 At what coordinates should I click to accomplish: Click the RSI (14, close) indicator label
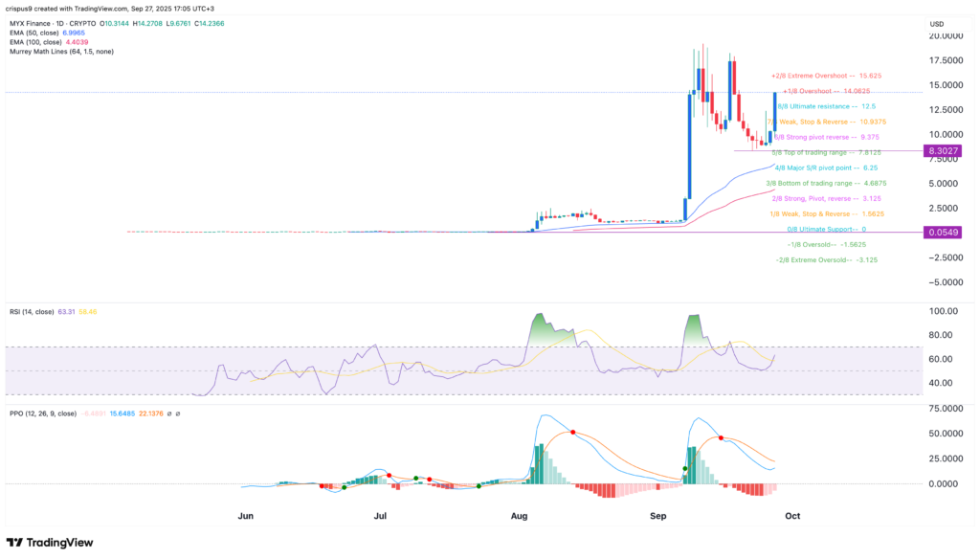[32, 311]
